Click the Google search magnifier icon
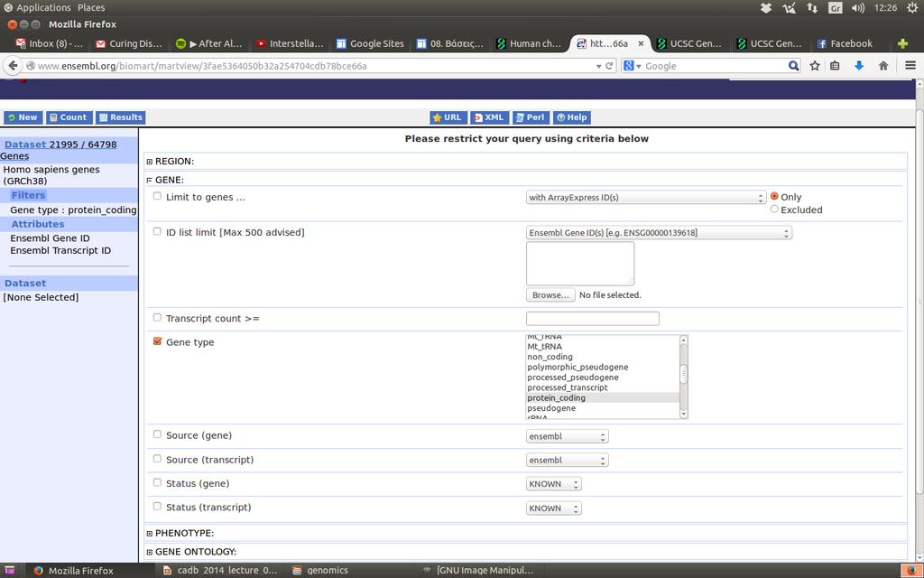The height and width of the screenshot is (578, 924). (793, 66)
